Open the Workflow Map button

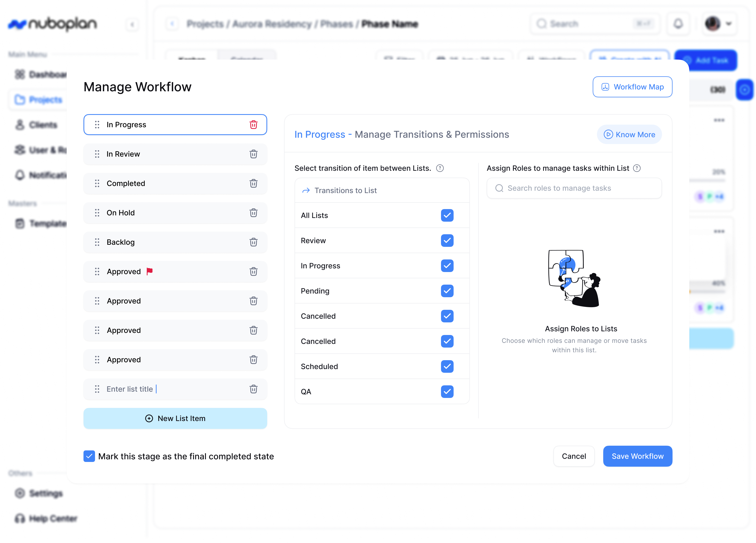click(632, 87)
